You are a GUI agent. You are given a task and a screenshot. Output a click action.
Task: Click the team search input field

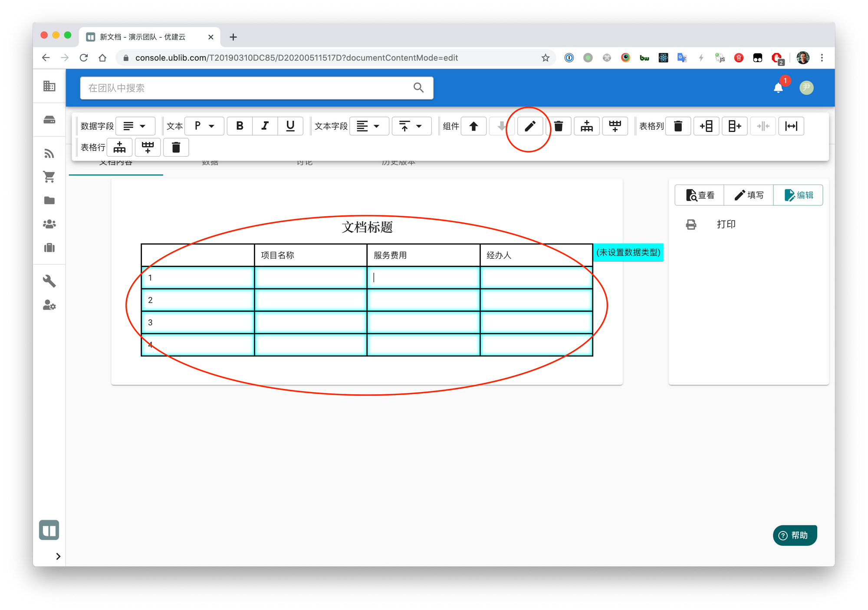point(247,88)
